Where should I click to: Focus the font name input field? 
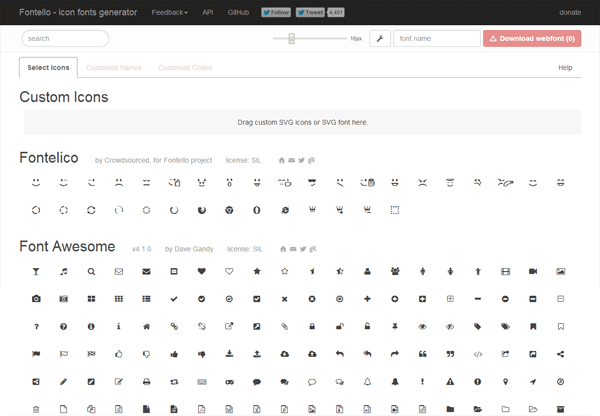pyautogui.click(x=437, y=38)
